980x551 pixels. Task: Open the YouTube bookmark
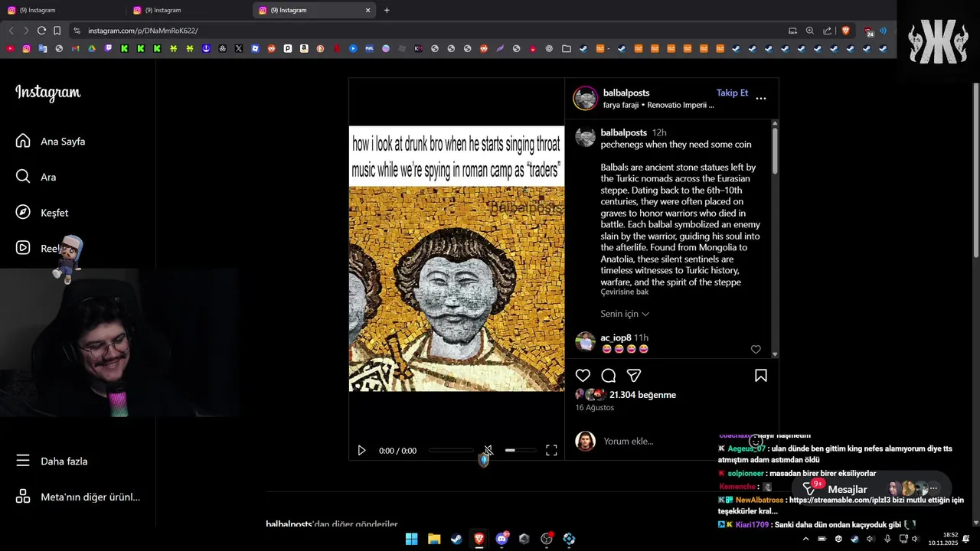10,48
